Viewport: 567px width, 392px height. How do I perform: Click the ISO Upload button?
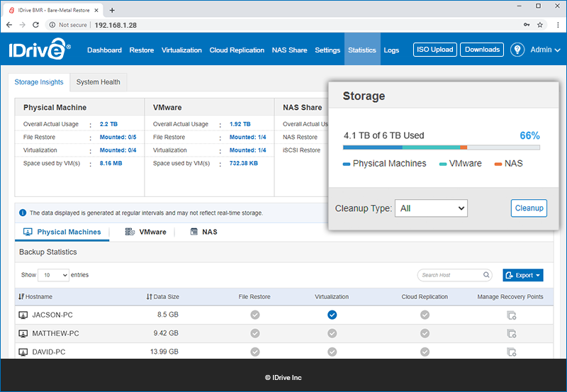tap(435, 50)
